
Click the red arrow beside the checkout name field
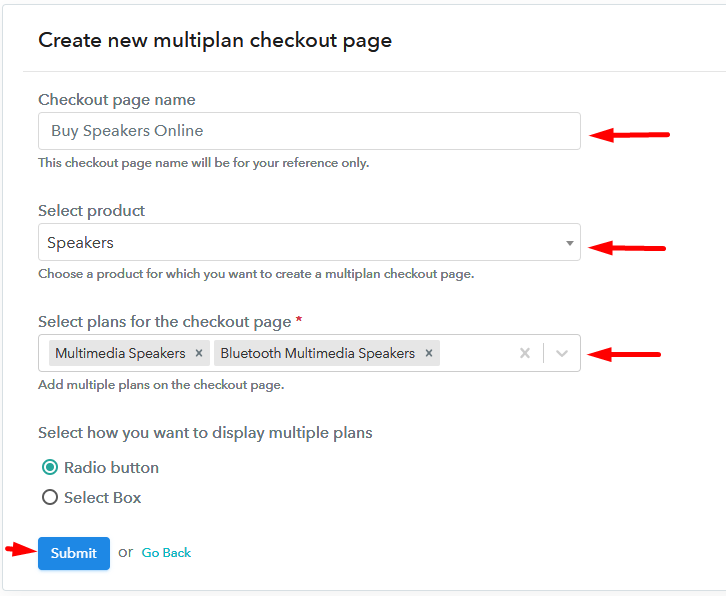(628, 135)
